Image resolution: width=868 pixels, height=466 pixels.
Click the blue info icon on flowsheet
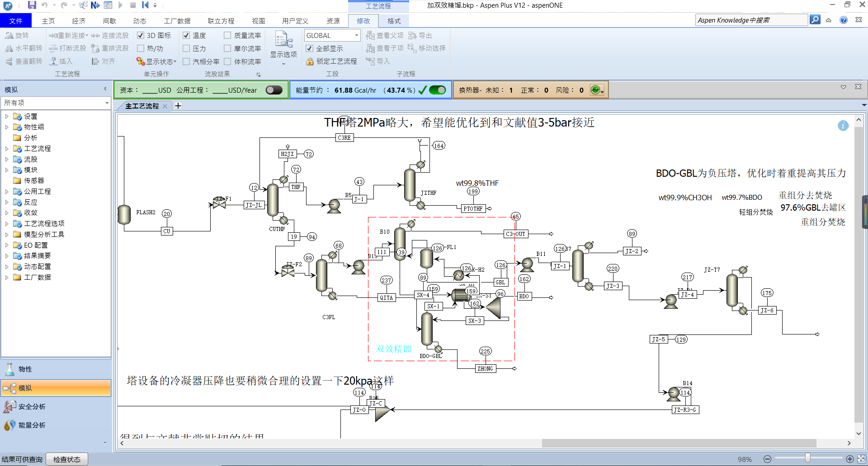(x=843, y=126)
